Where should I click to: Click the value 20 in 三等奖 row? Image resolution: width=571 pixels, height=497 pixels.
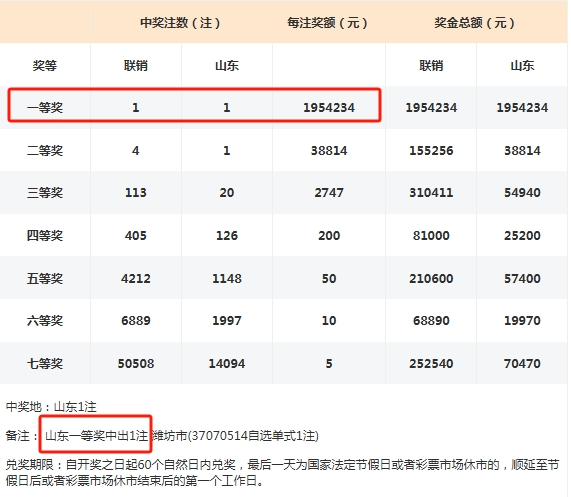tap(227, 193)
